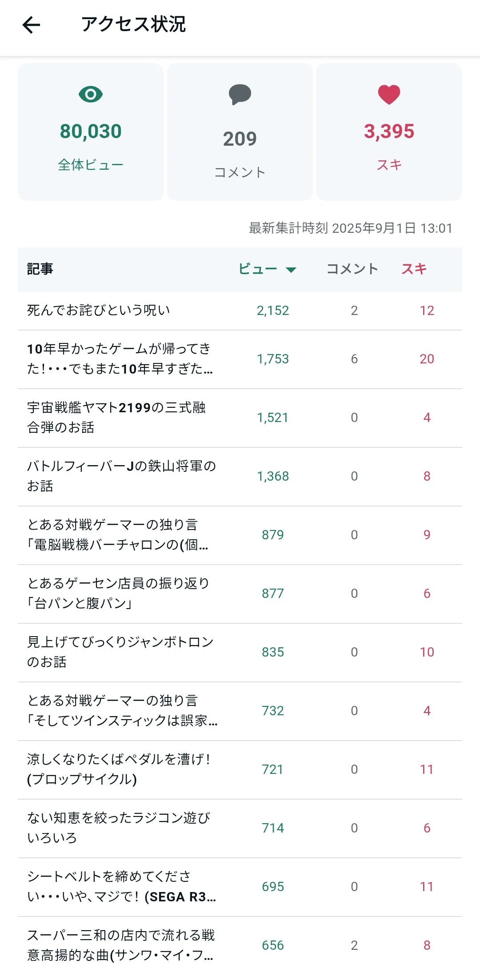The width and height of the screenshot is (480, 980).
Task: Click the gray comment bubble icon
Action: [240, 95]
